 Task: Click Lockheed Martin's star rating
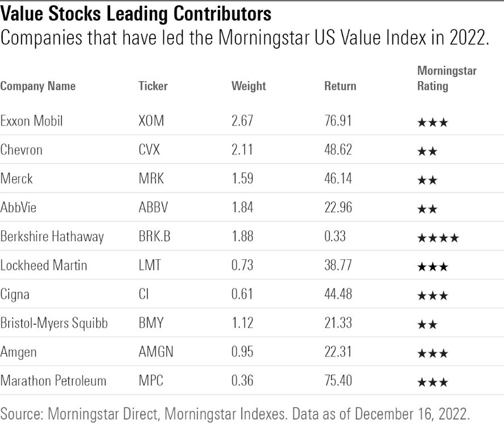[432, 267]
